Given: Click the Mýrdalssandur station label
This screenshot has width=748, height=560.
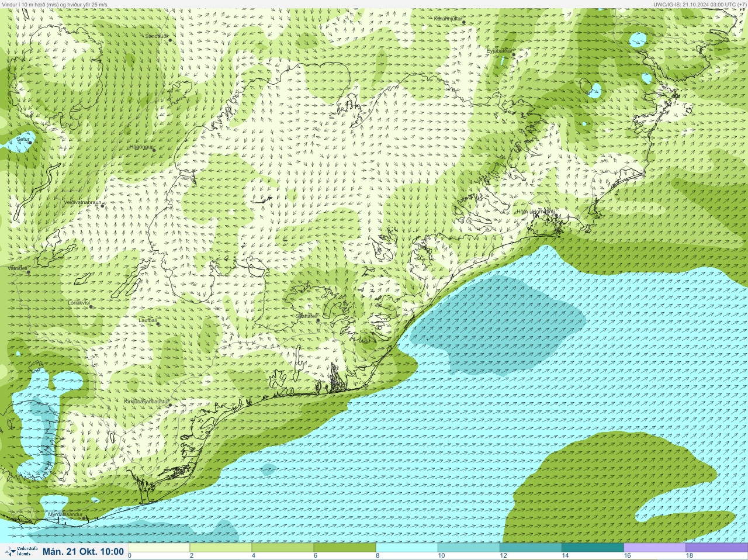Looking at the screenshot, I should (x=65, y=514).
